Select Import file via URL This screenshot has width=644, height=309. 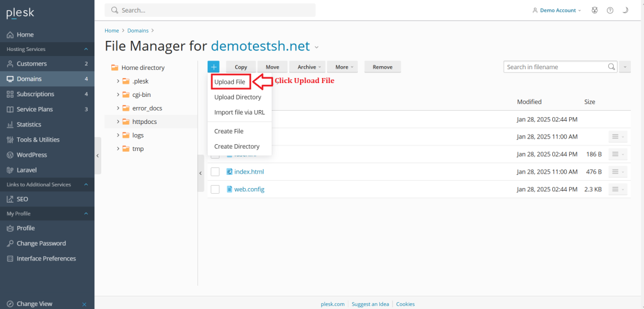(x=240, y=112)
